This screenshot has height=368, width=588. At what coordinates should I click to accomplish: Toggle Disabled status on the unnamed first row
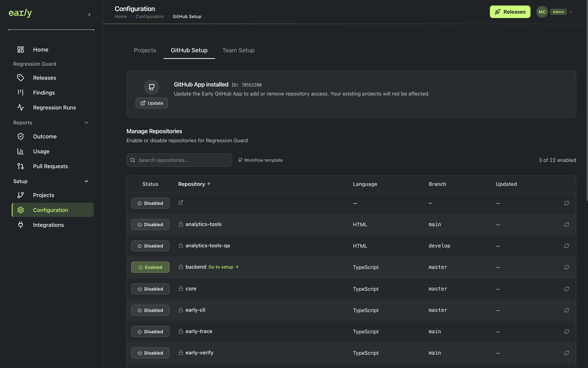pyautogui.click(x=150, y=203)
